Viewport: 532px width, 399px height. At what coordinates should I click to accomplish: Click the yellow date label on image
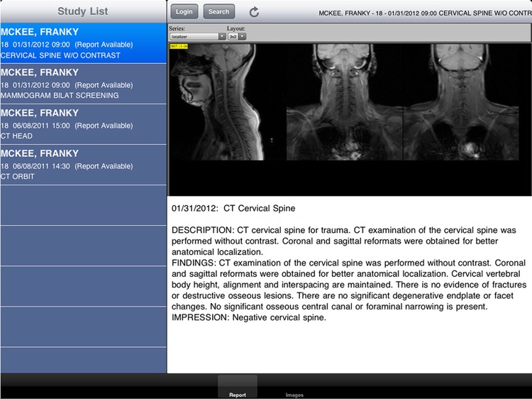(x=179, y=46)
